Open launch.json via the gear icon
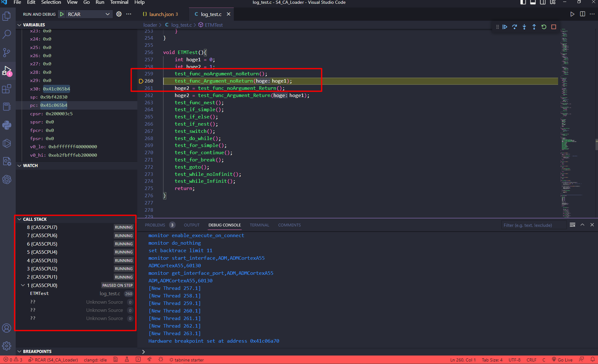598x364 pixels. [x=119, y=14]
